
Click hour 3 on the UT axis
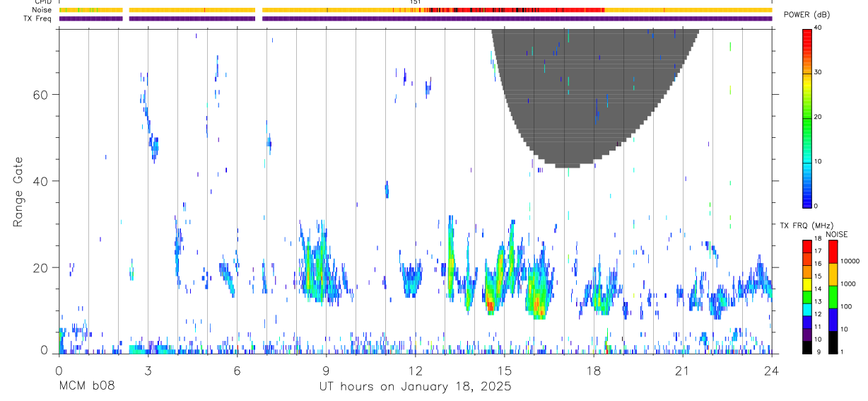(148, 369)
